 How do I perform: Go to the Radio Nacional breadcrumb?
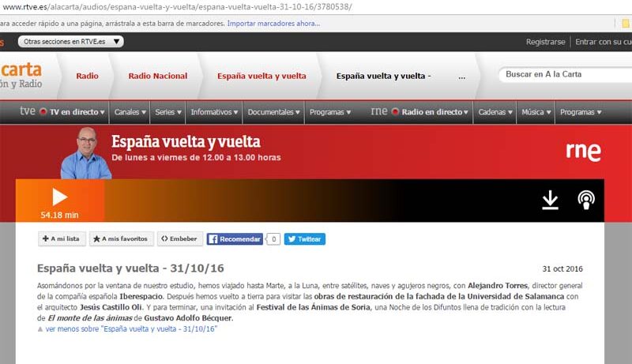pos(157,76)
